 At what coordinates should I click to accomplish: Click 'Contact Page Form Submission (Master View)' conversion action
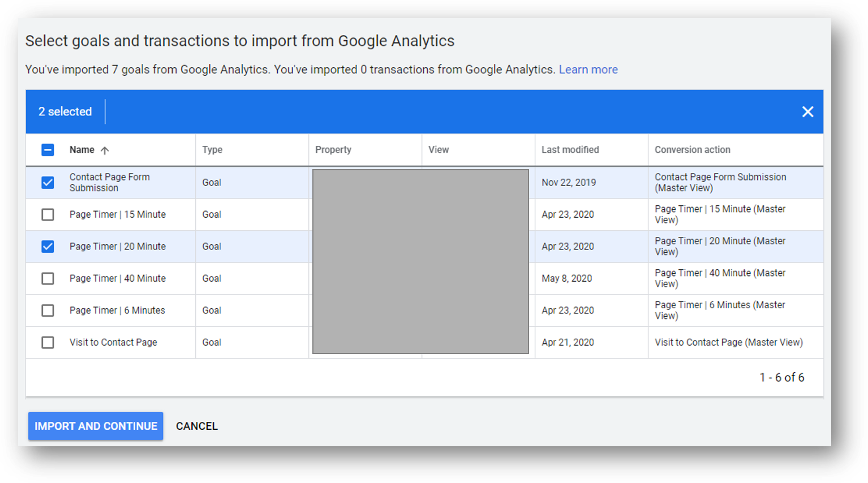(720, 183)
